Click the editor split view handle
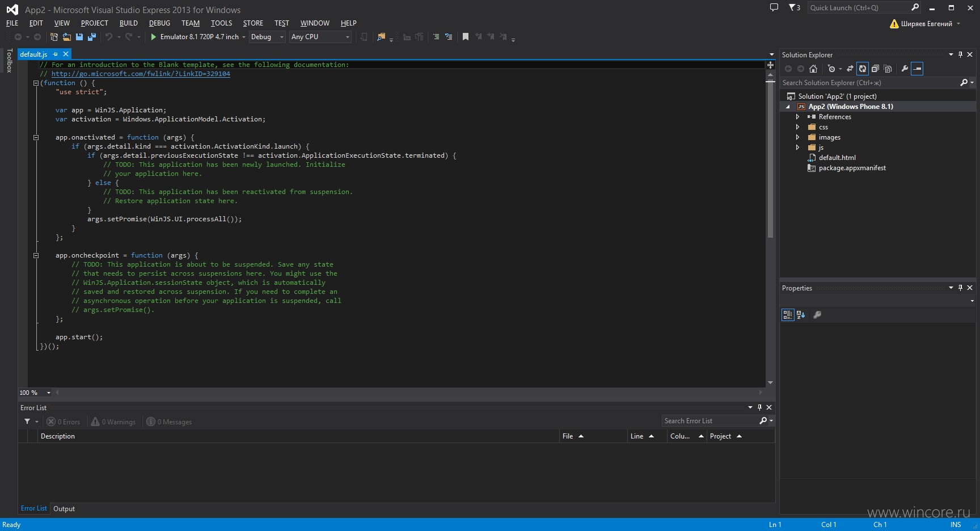980x531 pixels. click(x=770, y=65)
